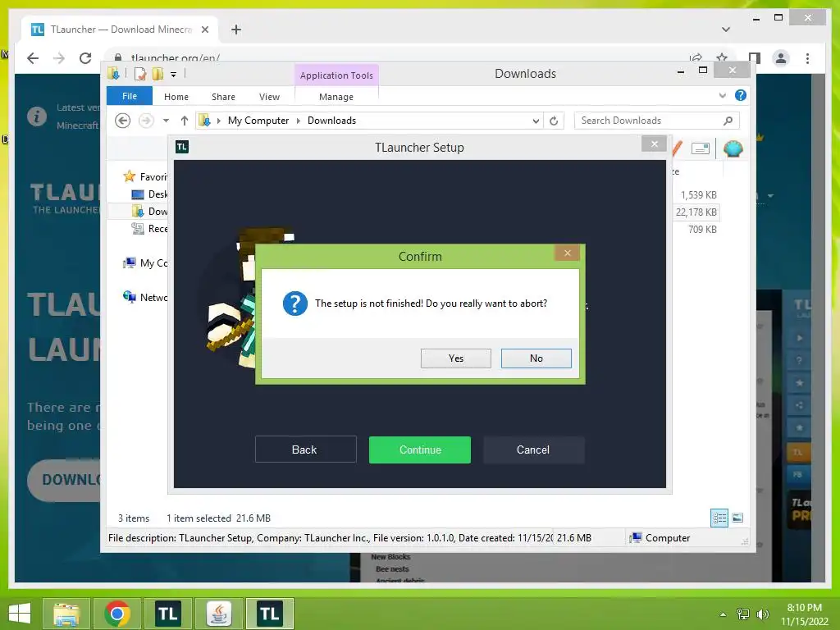Select Favorites in the navigation pane
840x630 pixels.
pos(145,176)
